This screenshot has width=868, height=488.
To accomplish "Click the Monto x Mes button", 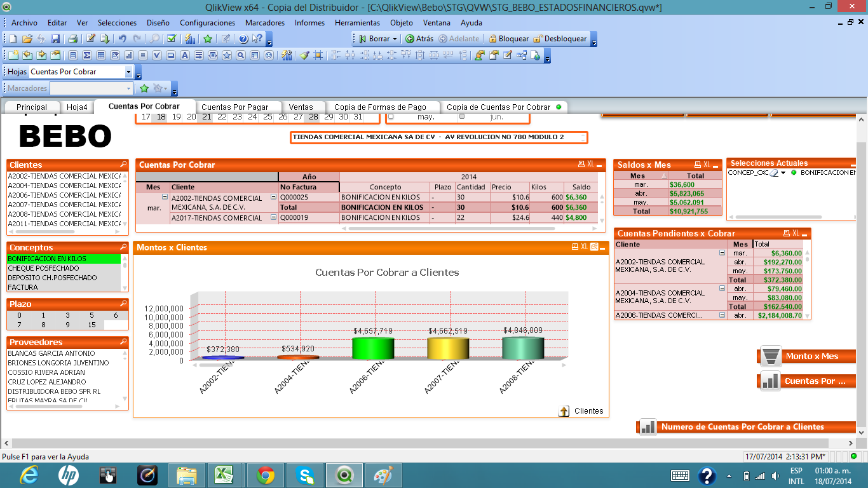I will (807, 356).
